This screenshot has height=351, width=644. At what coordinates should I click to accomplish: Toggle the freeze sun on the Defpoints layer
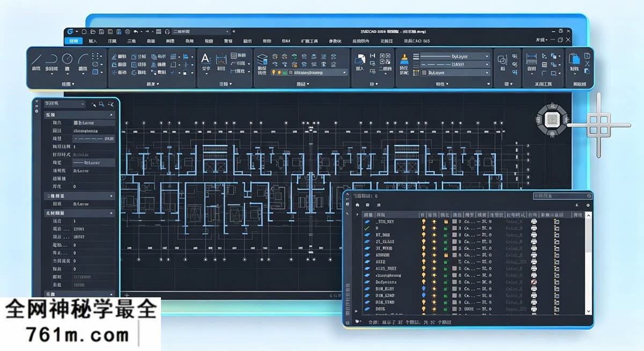[x=434, y=282]
